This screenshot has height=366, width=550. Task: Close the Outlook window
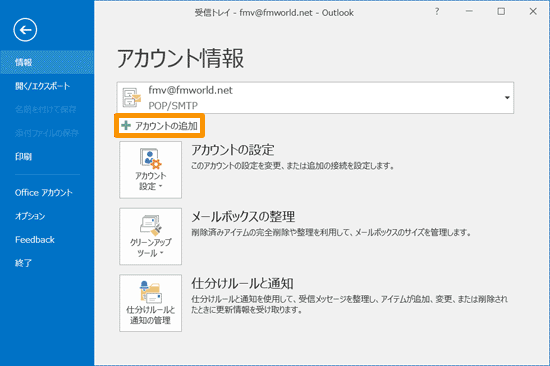[533, 12]
